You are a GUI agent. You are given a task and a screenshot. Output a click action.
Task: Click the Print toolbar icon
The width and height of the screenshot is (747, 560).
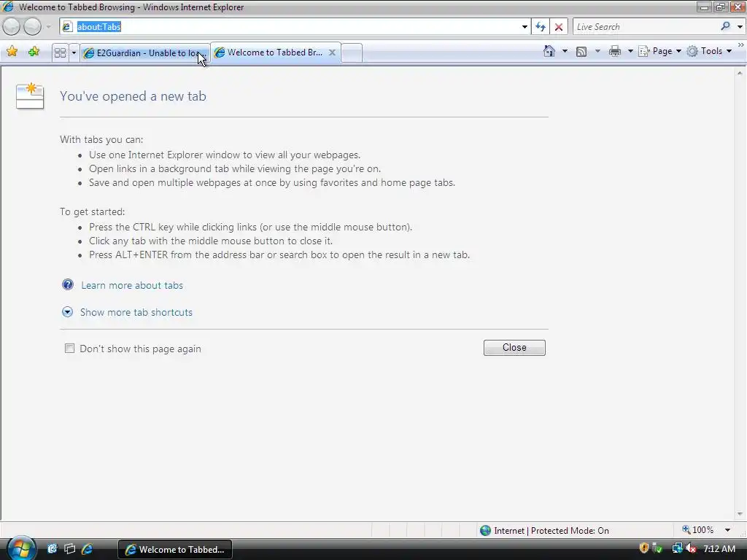tap(615, 51)
